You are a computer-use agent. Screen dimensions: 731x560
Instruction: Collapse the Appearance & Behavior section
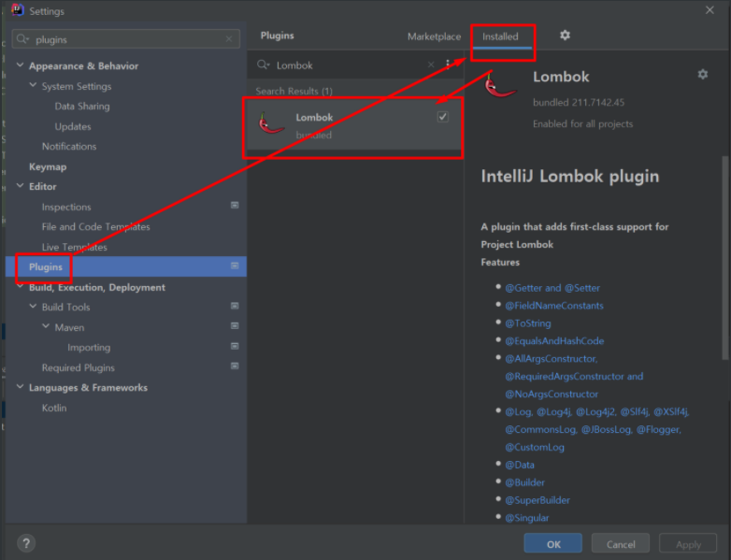point(20,65)
